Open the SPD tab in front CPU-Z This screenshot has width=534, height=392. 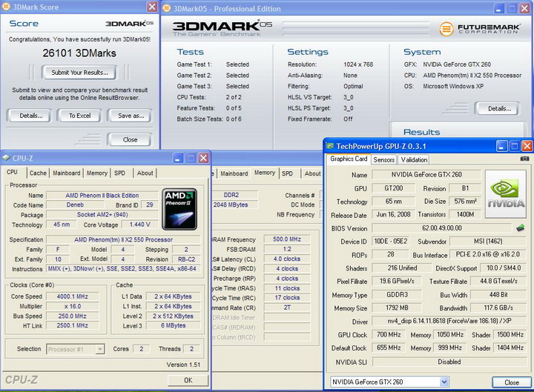coord(119,173)
